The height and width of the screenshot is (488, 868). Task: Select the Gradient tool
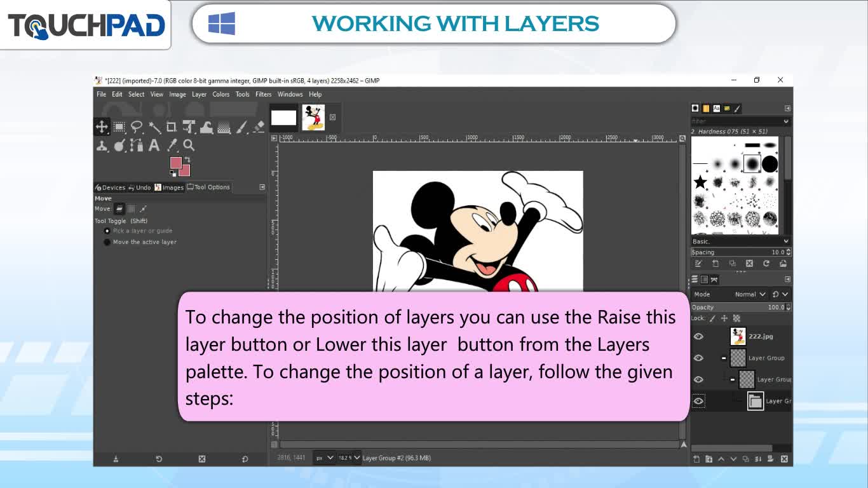pos(224,127)
